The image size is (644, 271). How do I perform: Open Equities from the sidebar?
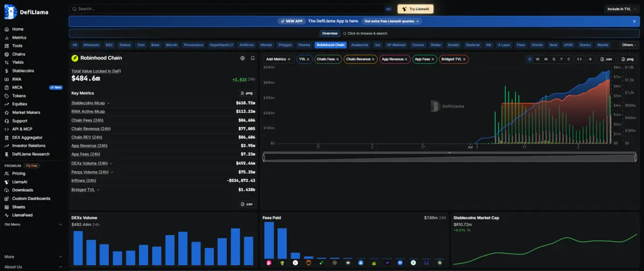coord(17,104)
